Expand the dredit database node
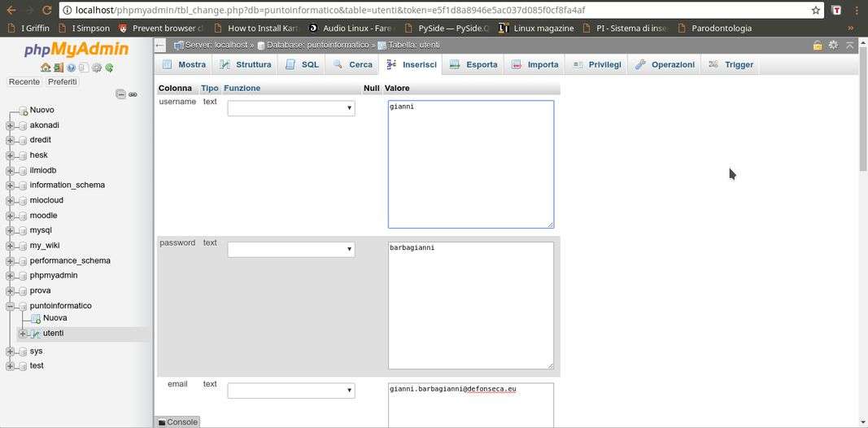This screenshot has height=428, width=868. 10,141
